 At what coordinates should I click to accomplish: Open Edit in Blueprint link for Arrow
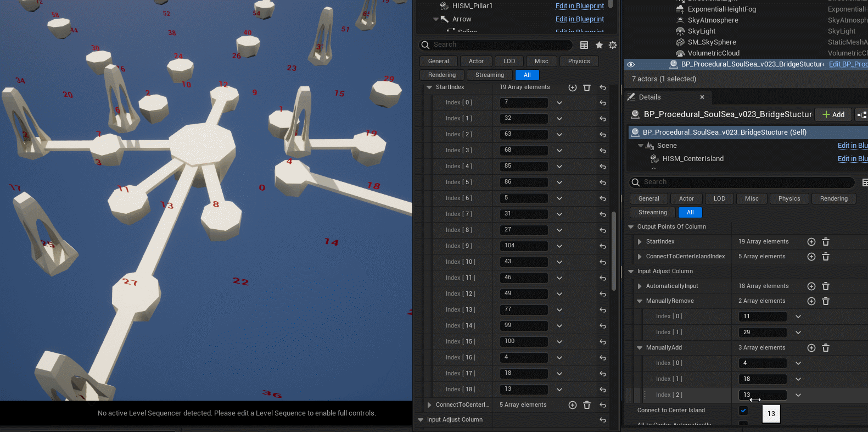click(x=580, y=19)
